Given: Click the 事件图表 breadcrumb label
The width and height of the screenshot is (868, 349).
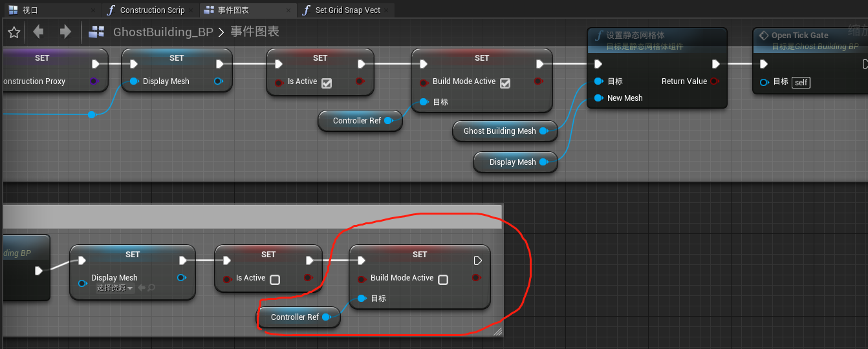Looking at the screenshot, I should point(255,32).
